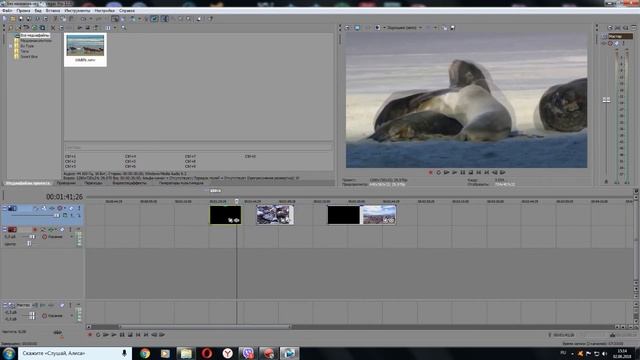Open Viber from the taskbar

pyautogui.click(x=248, y=353)
